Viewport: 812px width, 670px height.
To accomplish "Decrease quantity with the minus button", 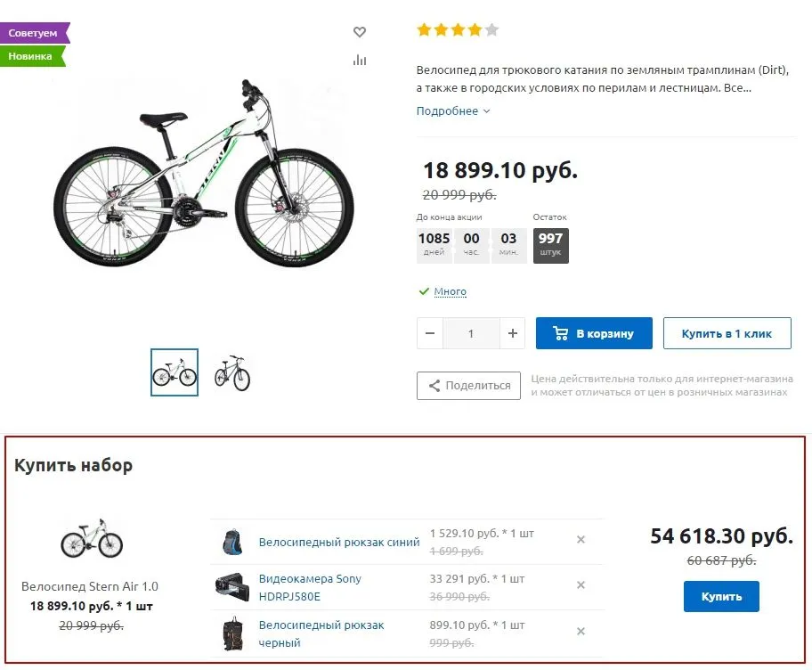I will pyautogui.click(x=430, y=333).
